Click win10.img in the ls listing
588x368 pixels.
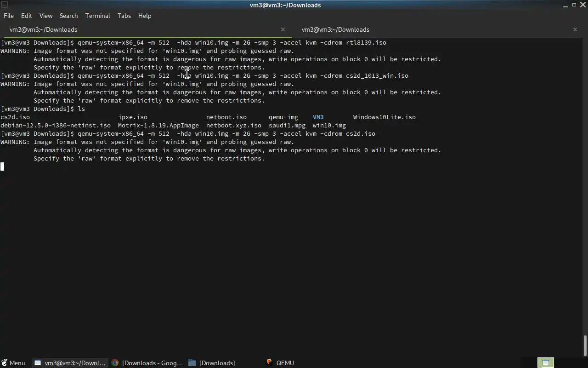point(329,125)
